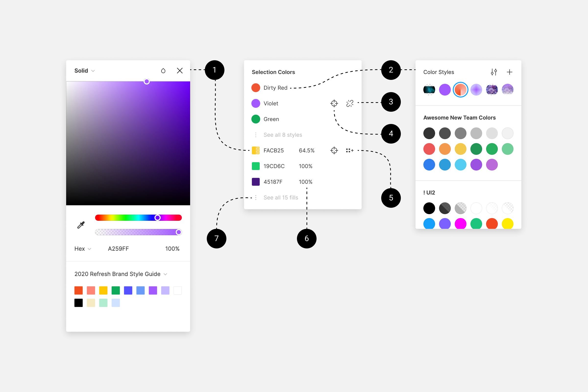Viewport: 588px width, 392px height.
Task: Click the unlink/detach style icon
Action: point(350,103)
